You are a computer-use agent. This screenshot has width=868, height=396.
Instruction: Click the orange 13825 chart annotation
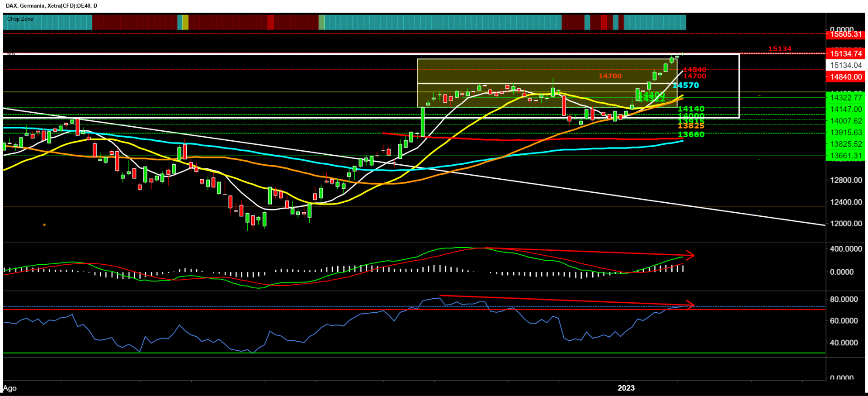(691, 126)
